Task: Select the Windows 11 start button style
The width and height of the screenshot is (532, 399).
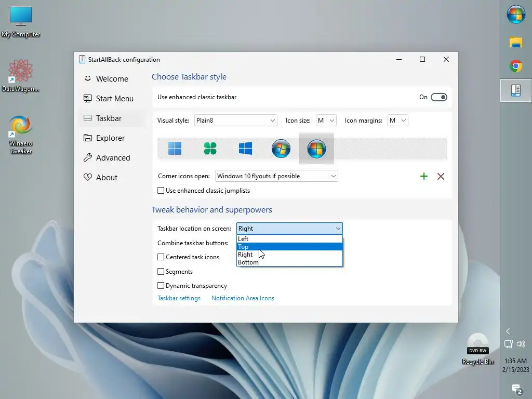Action: (175, 148)
